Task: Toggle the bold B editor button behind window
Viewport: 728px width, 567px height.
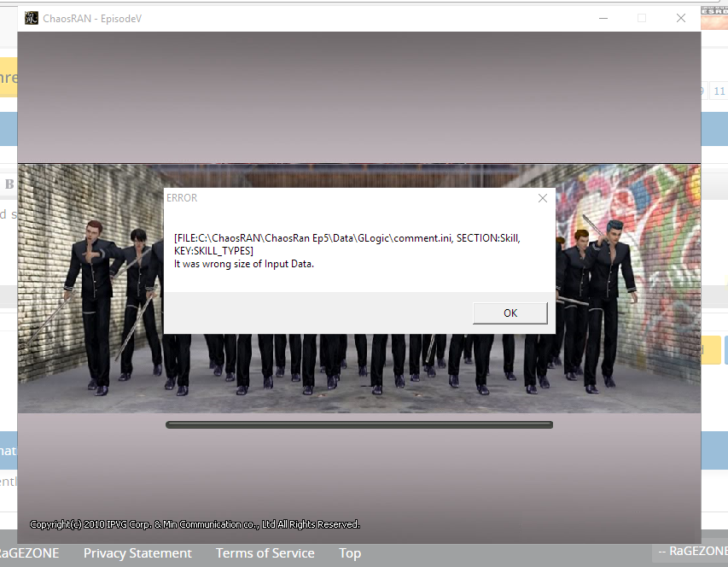Action: click(x=9, y=184)
